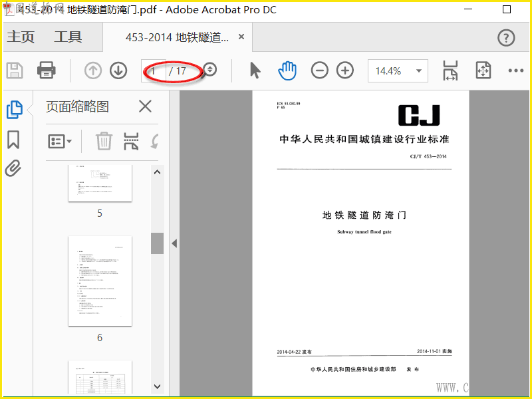
Task: Show Page Thumbnails panel icon
Action: pos(15,110)
